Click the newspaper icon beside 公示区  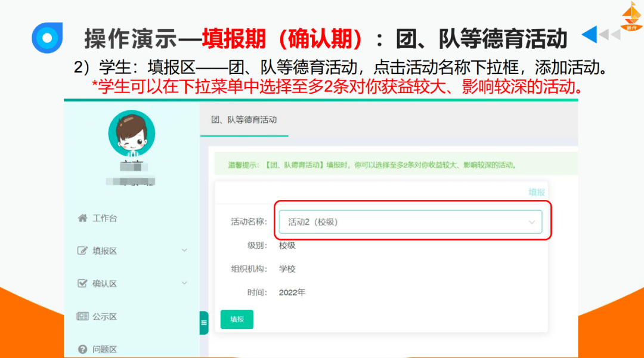pyautogui.click(x=83, y=316)
